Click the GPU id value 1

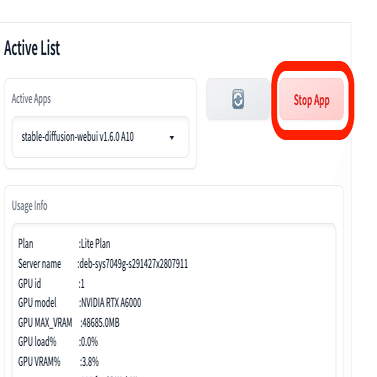pos(83,284)
